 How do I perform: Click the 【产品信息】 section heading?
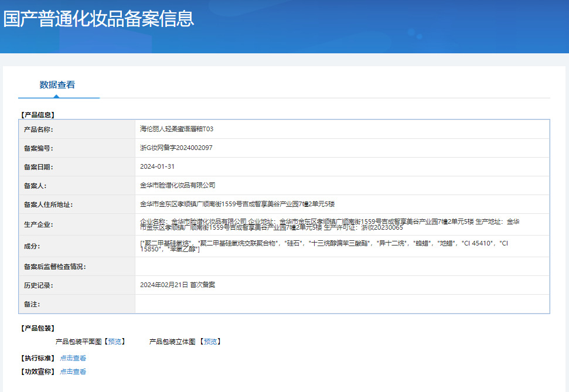[x=38, y=115]
